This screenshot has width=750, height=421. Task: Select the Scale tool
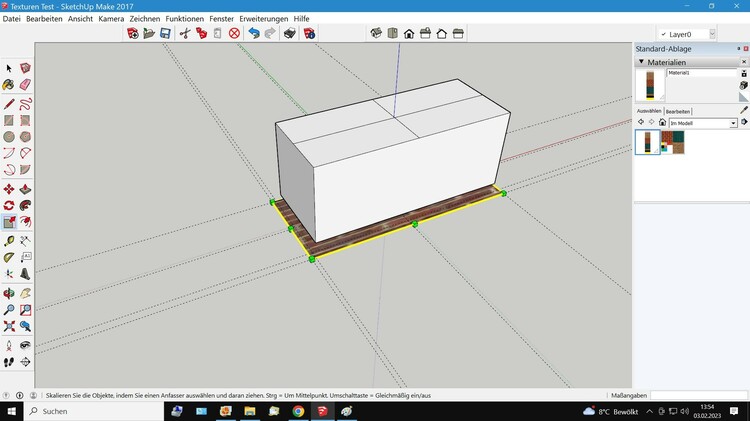coord(9,223)
